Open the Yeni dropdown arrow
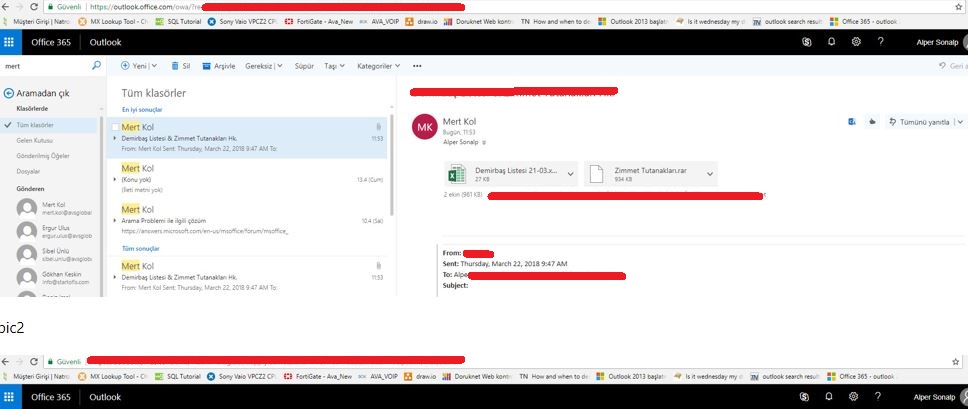The width and height of the screenshot is (968, 409). click(x=154, y=66)
